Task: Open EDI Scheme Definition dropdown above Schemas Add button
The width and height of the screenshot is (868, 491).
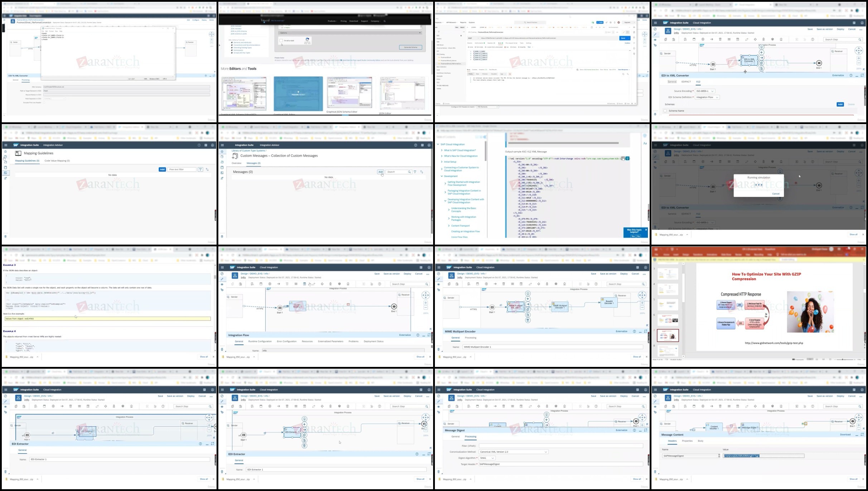Action: point(707,97)
